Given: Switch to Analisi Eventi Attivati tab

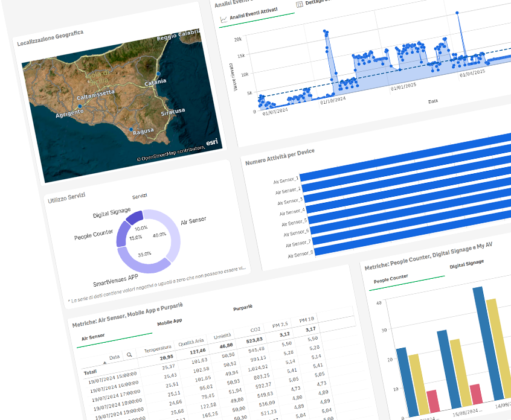Looking at the screenshot, I should point(254,14).
